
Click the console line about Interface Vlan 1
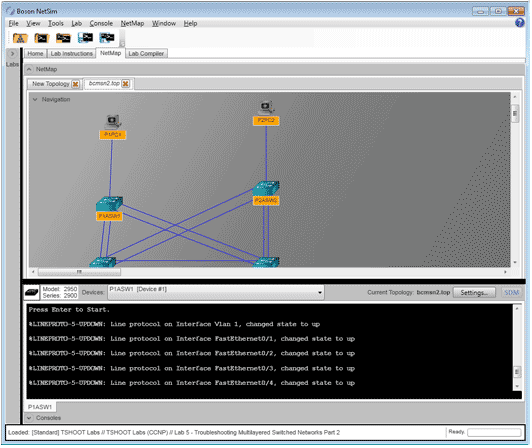pos(174,324)
